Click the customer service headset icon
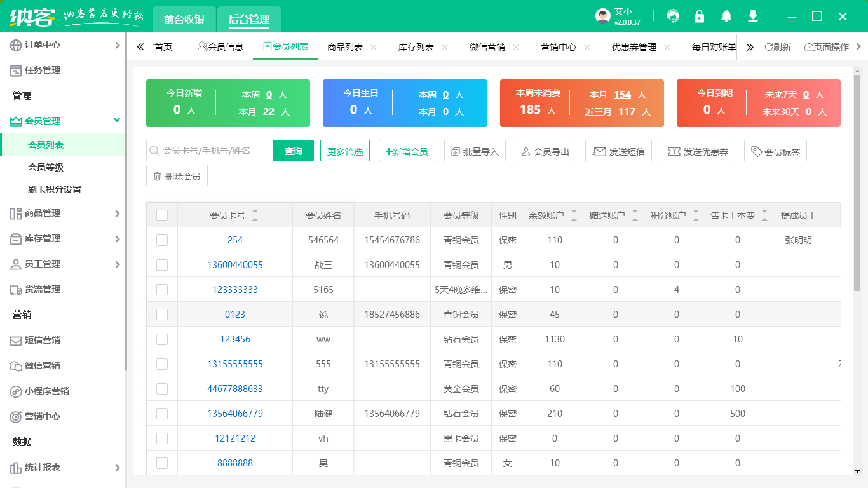 click(x=672, y=17)
